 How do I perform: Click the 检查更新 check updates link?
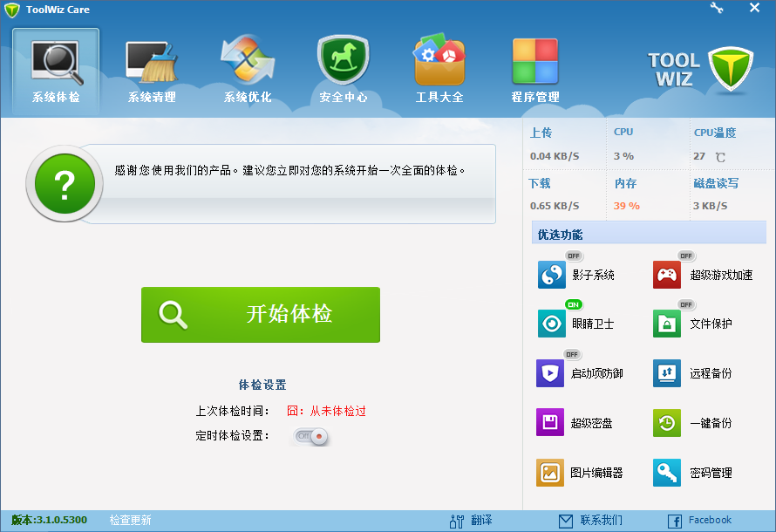[x=128, y=518]
